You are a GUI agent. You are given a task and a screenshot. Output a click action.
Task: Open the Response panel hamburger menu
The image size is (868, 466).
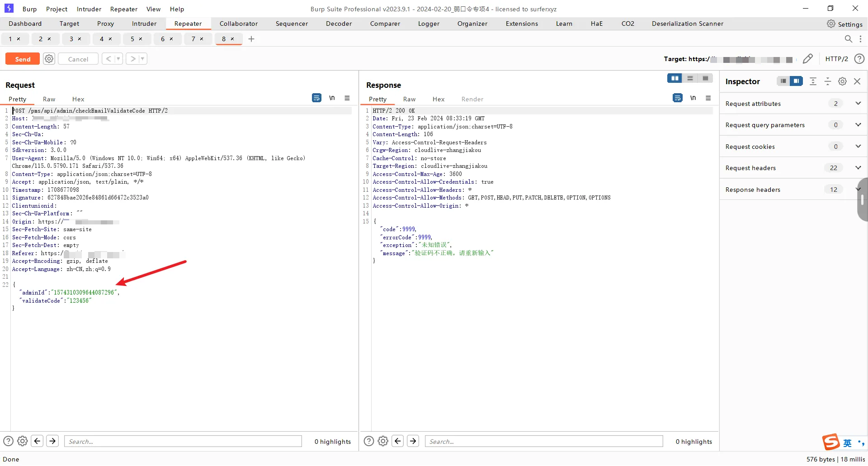pyautogui.click(x=708, y=98)
